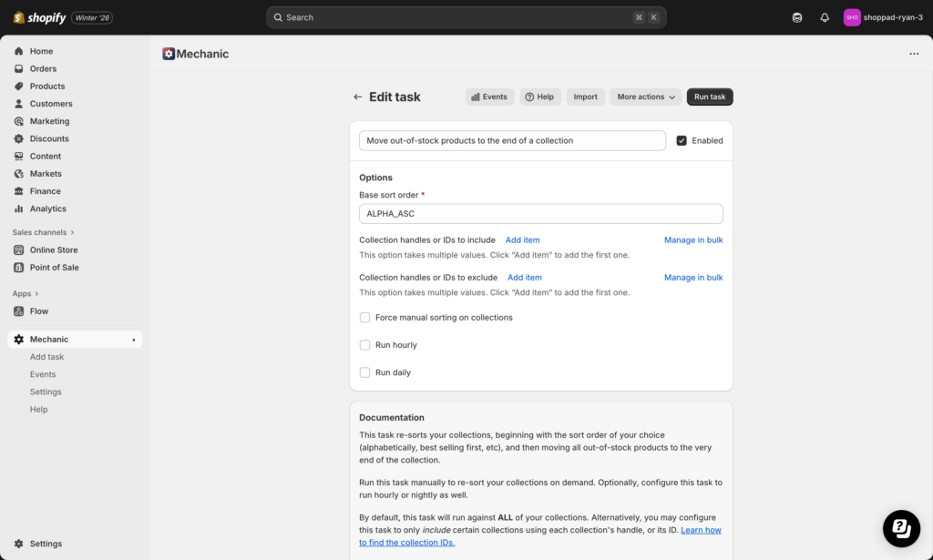Click the Orders inbox icon
This screenshot has height=560, width=933.
18,68
